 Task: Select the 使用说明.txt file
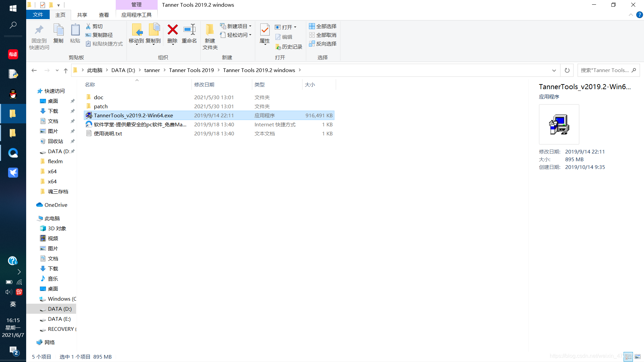coord(108,133)
